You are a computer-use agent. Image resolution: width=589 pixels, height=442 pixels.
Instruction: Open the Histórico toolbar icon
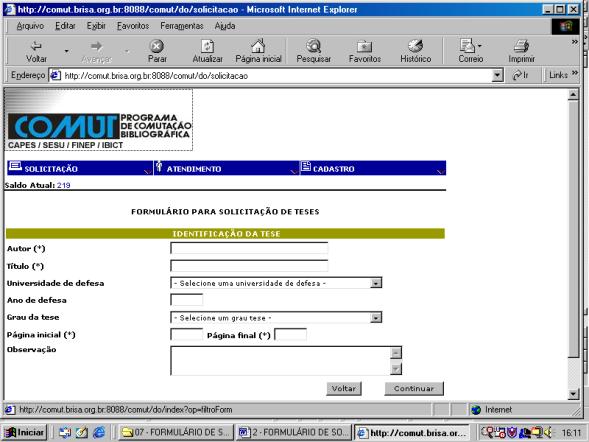[415, 46]
